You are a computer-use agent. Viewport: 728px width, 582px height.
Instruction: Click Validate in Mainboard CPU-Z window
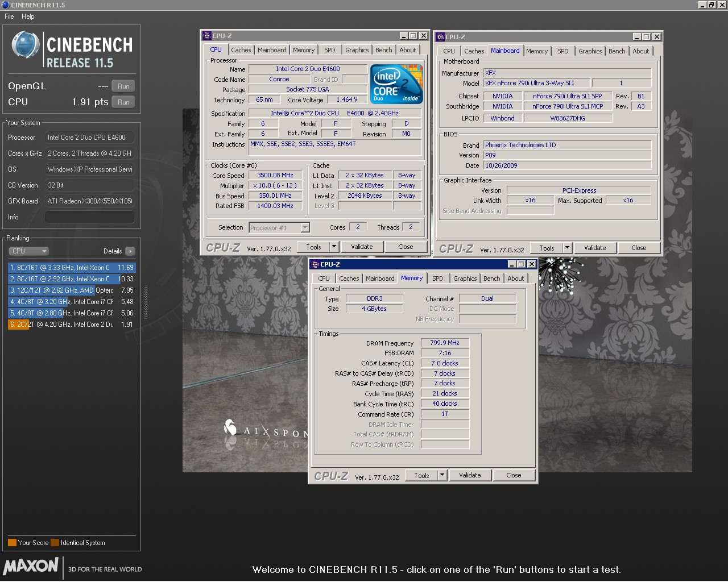(x=595, y=248)
